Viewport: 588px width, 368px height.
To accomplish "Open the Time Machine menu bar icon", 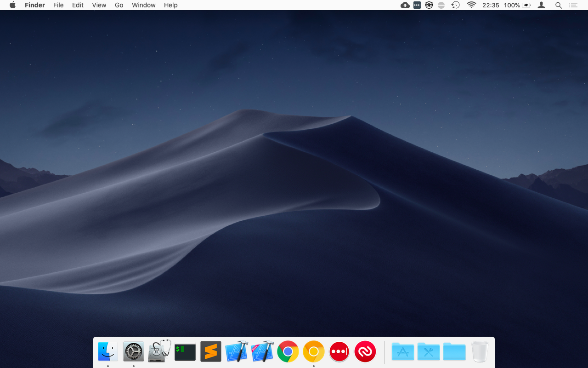I will (455, 5).
